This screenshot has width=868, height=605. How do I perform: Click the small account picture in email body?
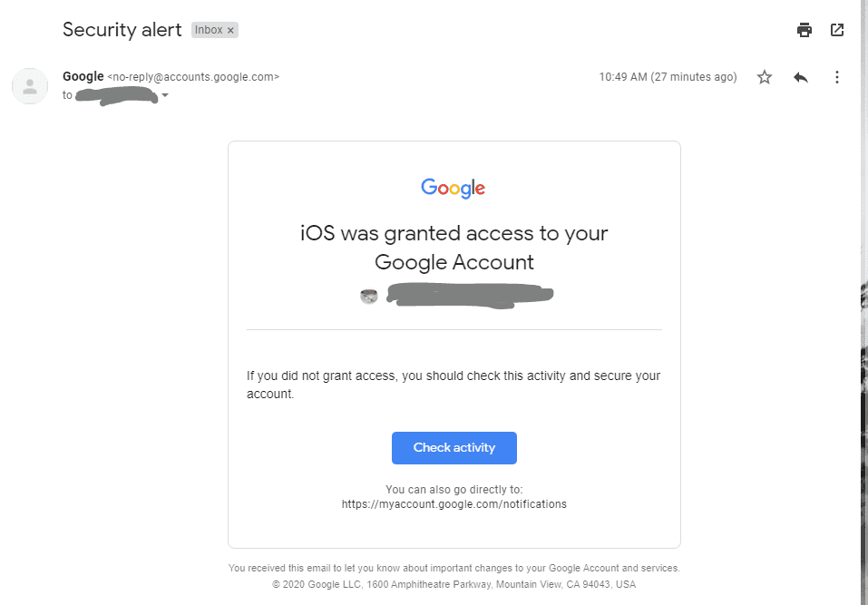[369, 296]
